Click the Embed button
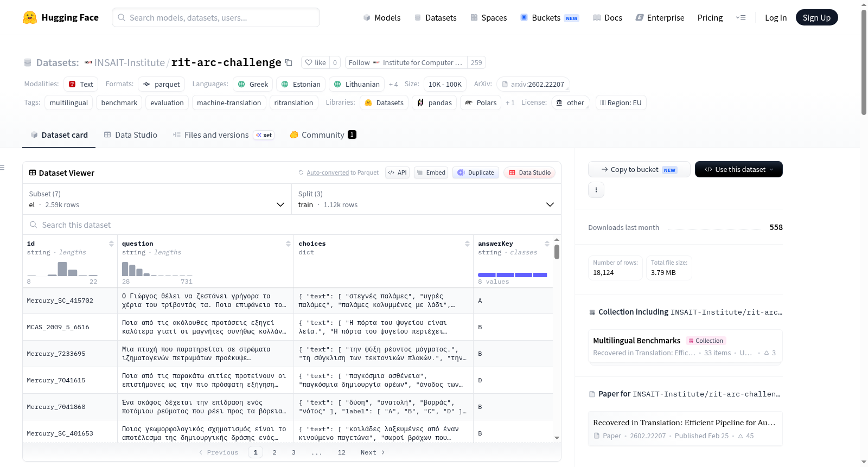 click(x=431, y=172)
